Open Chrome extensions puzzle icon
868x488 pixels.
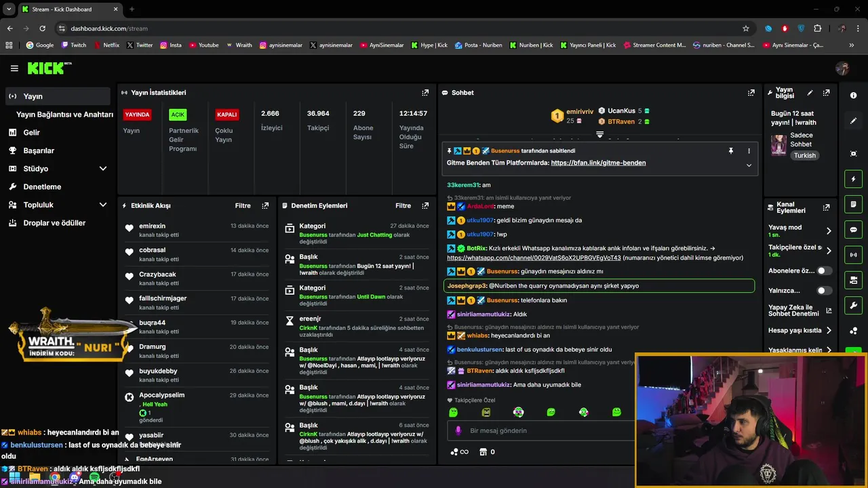817,28
